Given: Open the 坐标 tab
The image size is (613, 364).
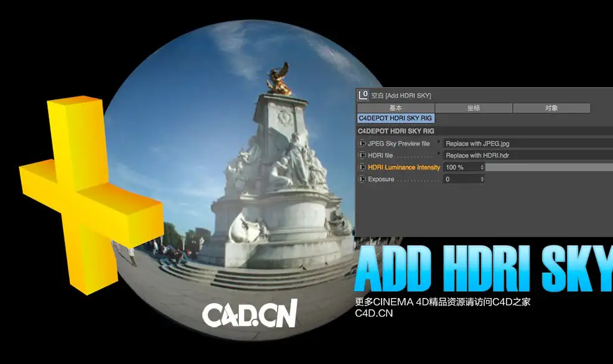Looking at the screenshot, I should pyautogui.click(x=474, y=108).
